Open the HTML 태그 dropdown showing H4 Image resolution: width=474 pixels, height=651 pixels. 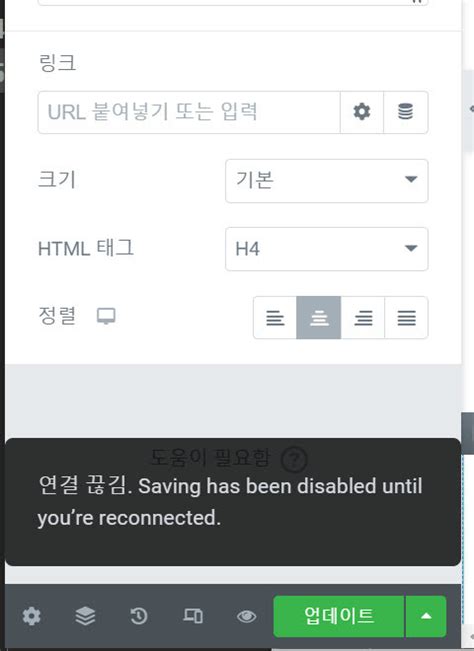[x=327, y=249]
